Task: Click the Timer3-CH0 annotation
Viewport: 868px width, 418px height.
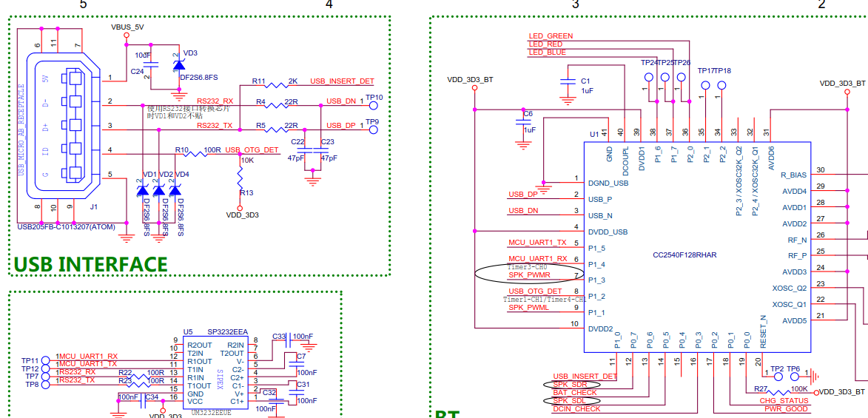Action: [525, 267]
